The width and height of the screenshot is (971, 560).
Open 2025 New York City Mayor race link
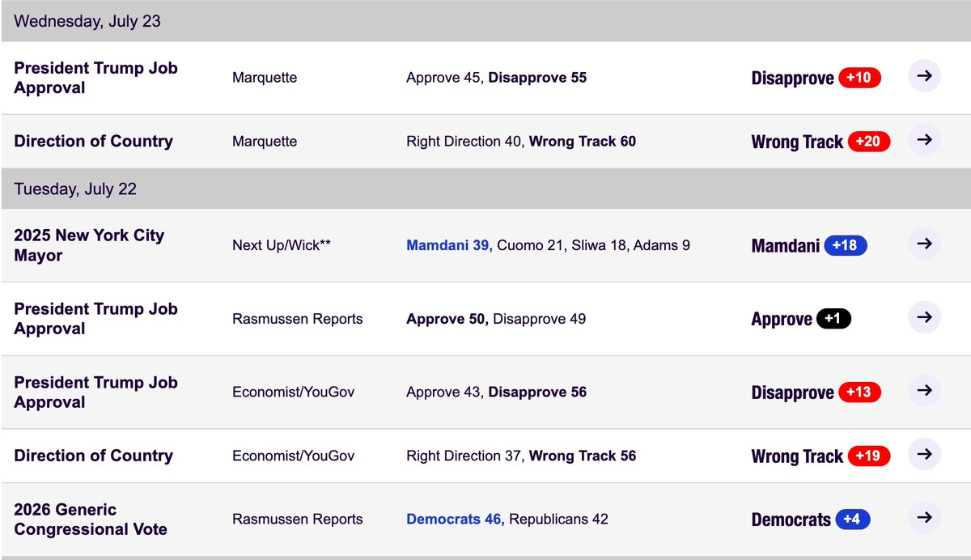pos(89,245)
